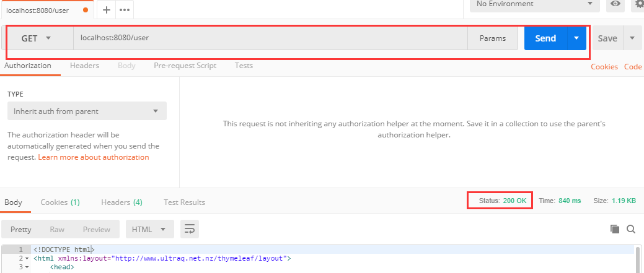
Task: Click the DOCTYPE html code on line 1
Action: [64, 249]
